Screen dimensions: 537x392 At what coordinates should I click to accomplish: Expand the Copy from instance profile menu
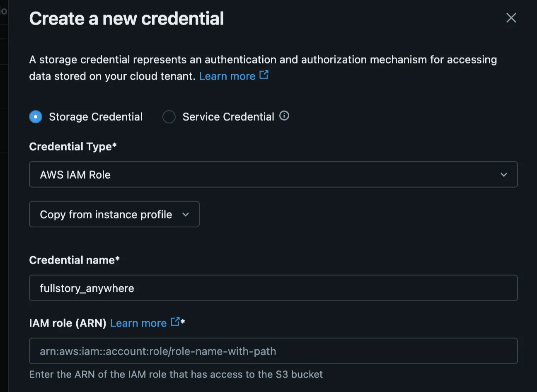coord(114,214)
